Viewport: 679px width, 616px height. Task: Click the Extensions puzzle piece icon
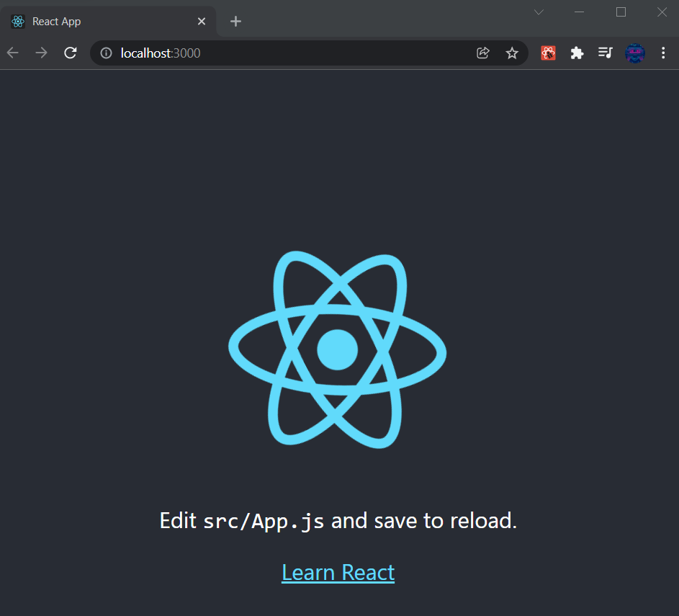(x=577, y=53)
